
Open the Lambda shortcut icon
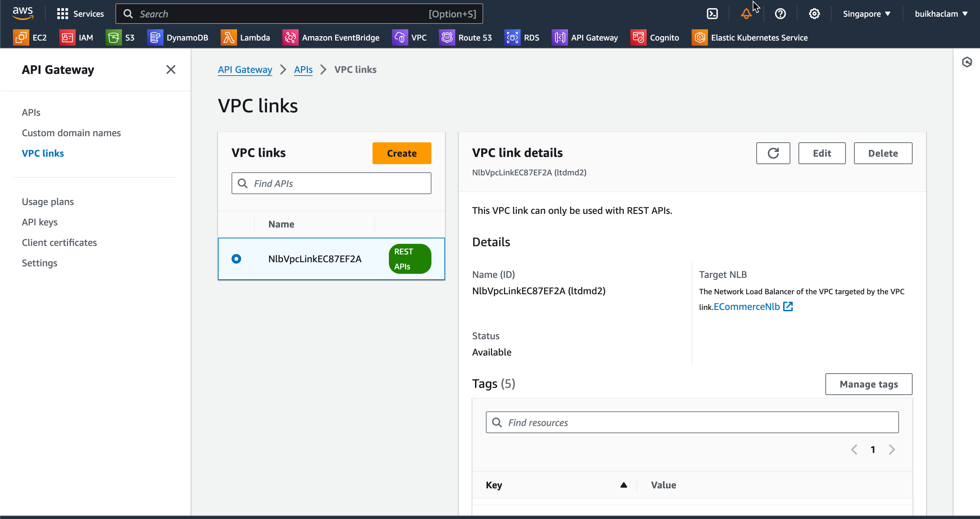click(x=228, y=37)
